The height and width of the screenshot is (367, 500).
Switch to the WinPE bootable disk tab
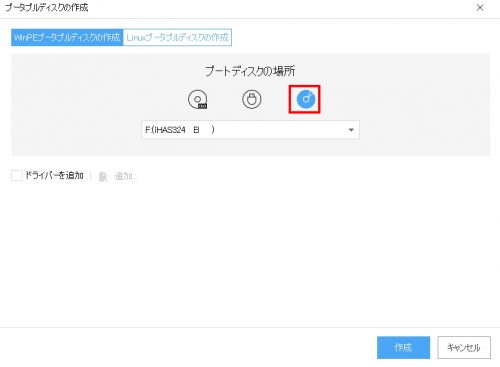(67, 37)
